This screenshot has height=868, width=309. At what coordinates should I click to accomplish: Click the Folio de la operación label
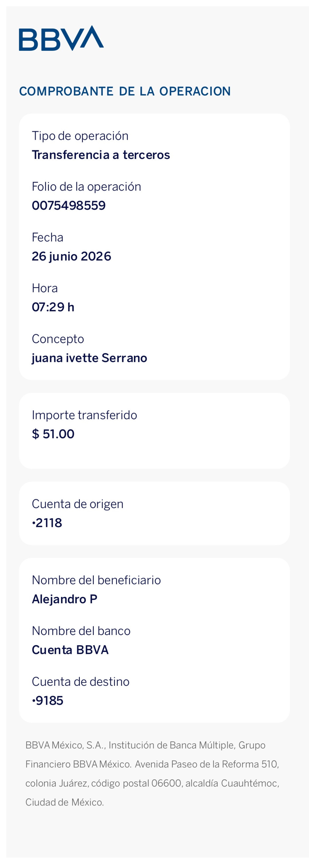pos(86,187)
